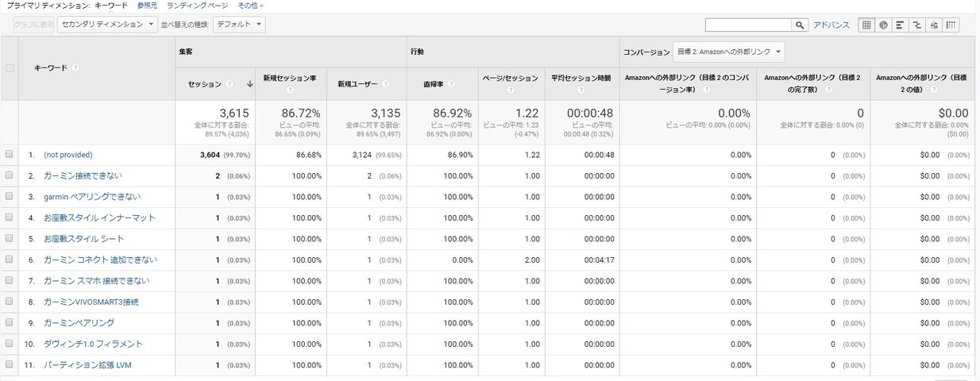The image size is (980, 381).
Task: Switch to the comparison view icon
Action: [916, 25]
